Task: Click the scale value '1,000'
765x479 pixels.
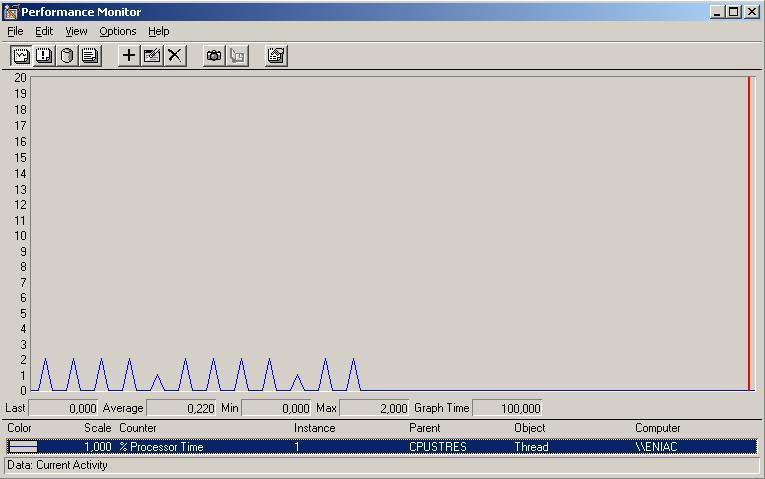Action: click(x=98, y=447)
